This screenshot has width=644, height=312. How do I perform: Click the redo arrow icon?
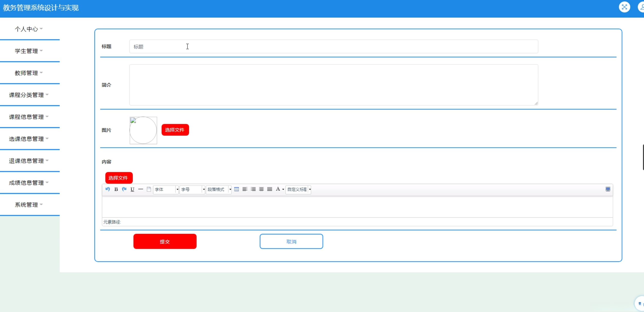click(124, 189)
